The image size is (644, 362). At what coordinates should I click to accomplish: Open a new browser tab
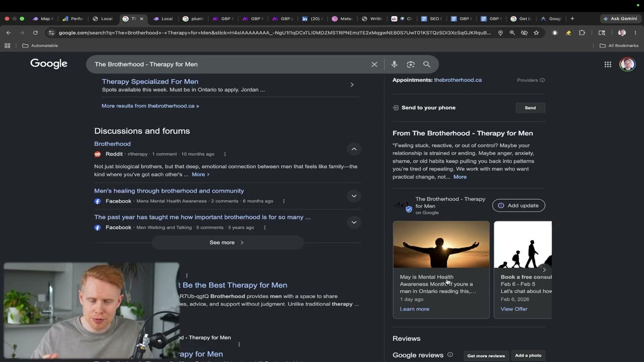(572, 19)
